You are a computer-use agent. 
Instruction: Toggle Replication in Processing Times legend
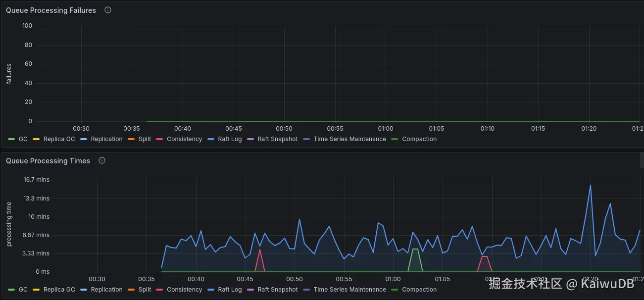[101, 290]
